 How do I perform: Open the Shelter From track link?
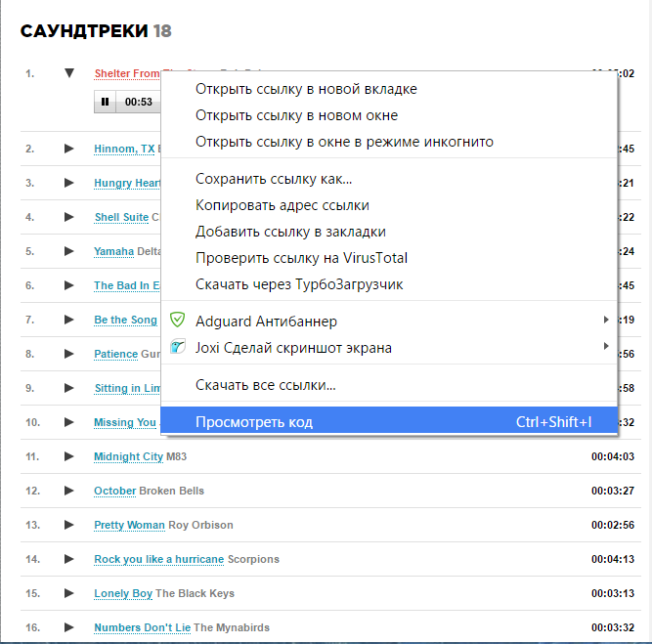click(x=127, y=73)
